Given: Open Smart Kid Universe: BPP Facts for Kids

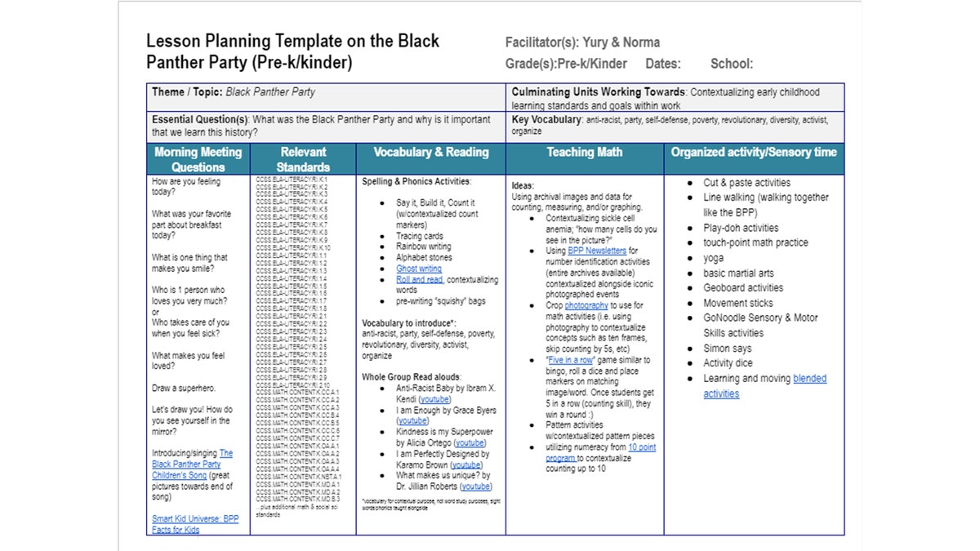Looking at the screenshot, I should (195, 524).
